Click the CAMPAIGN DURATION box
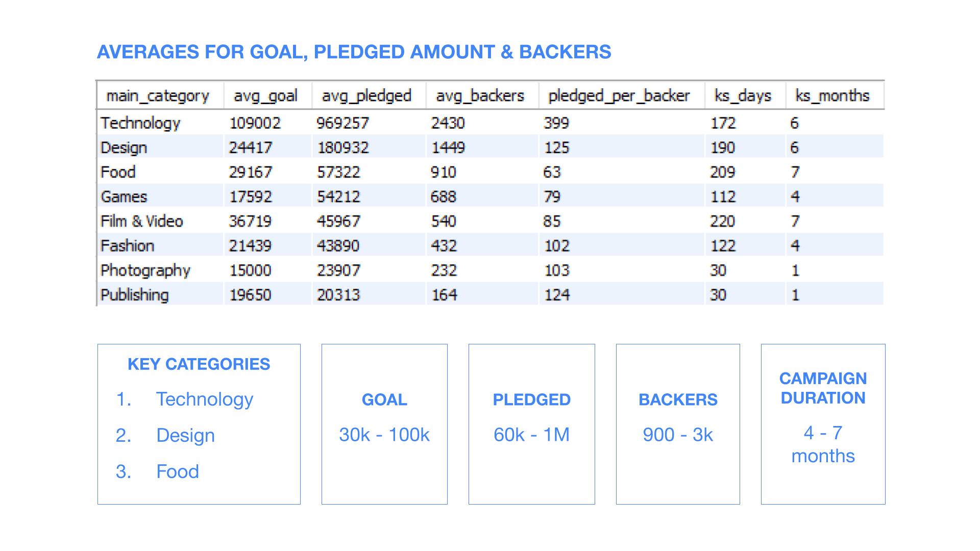The image size is (980, 551). tap(823, 424)
